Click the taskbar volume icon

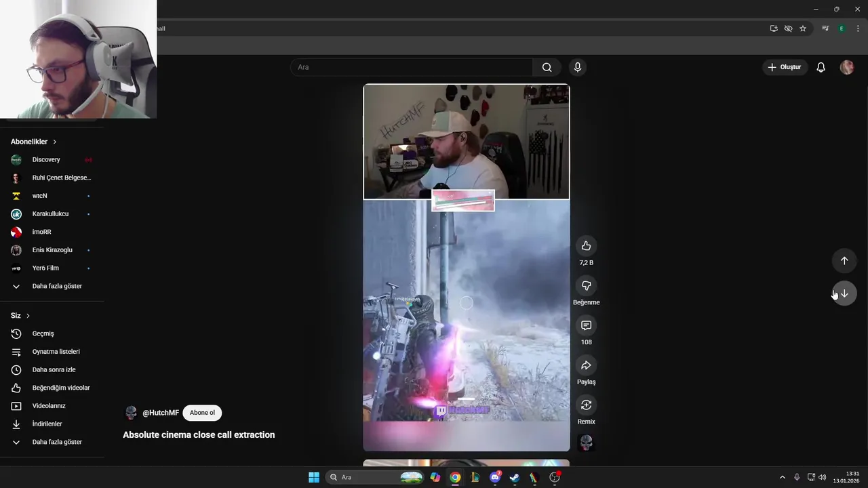click(822, 477)
